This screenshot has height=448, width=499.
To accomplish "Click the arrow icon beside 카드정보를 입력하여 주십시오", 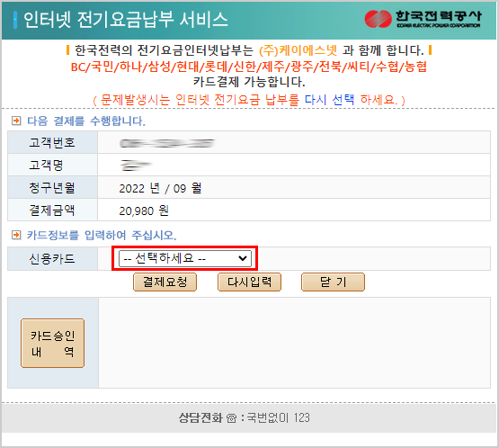I will [x=16, y=236].
